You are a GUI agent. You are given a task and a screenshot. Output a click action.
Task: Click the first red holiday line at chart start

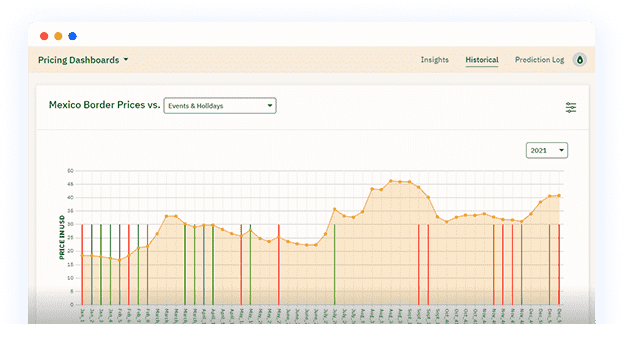point(82,264)
